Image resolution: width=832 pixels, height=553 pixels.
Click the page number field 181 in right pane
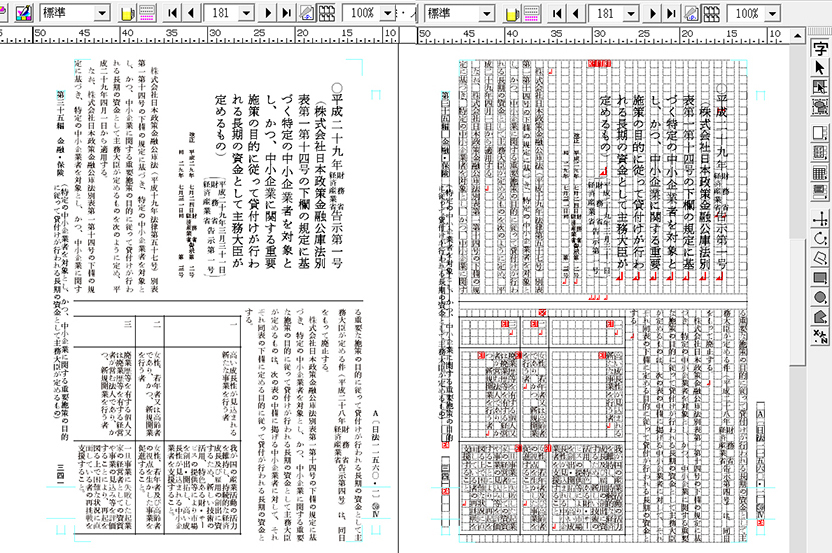point(606,13)
